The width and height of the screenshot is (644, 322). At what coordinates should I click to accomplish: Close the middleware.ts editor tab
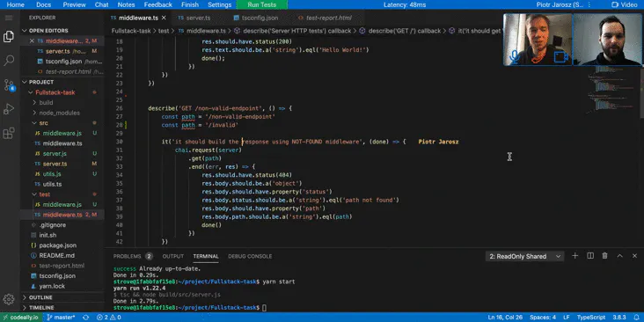tap(164, 18)
